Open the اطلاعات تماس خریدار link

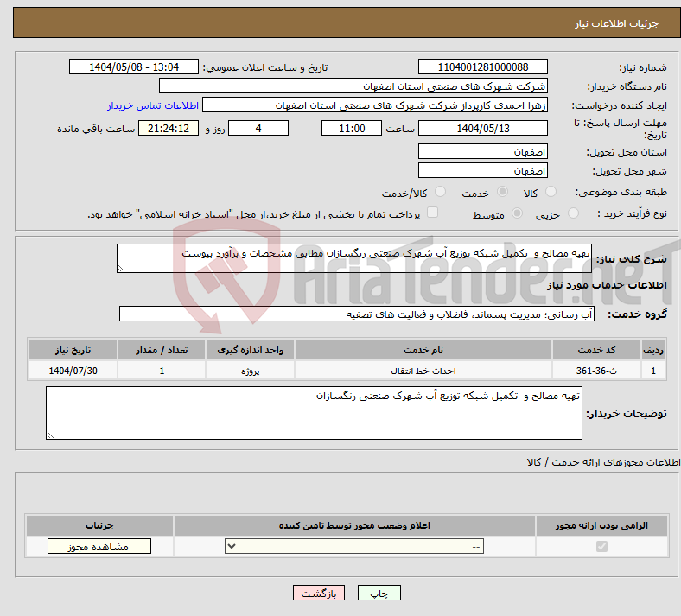153,105
